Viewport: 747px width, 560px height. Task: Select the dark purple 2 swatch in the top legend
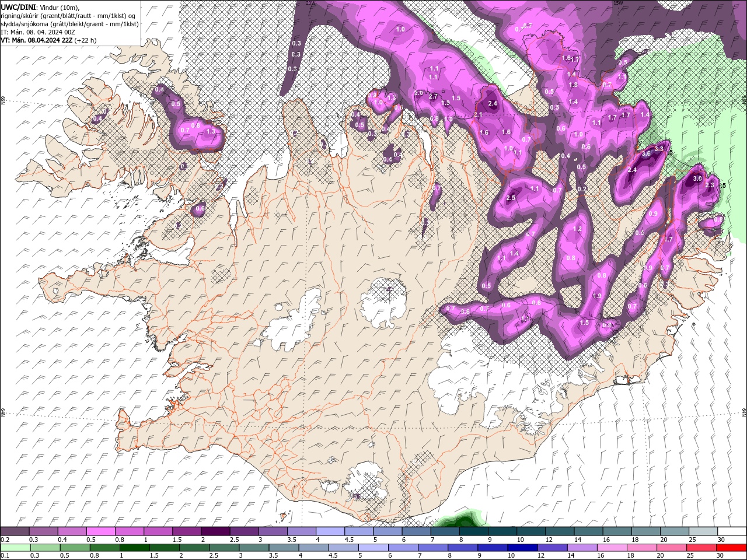click(x=215, y=531)
